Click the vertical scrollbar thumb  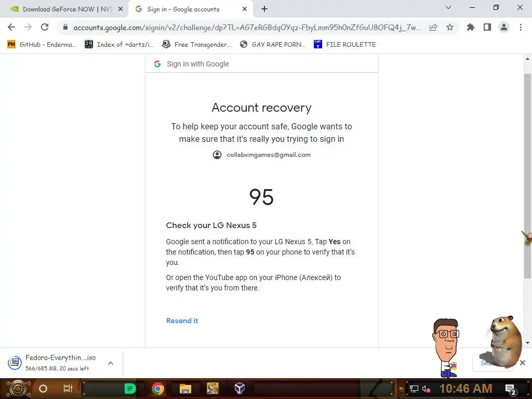pyautogui.click(x=527, y=176)
